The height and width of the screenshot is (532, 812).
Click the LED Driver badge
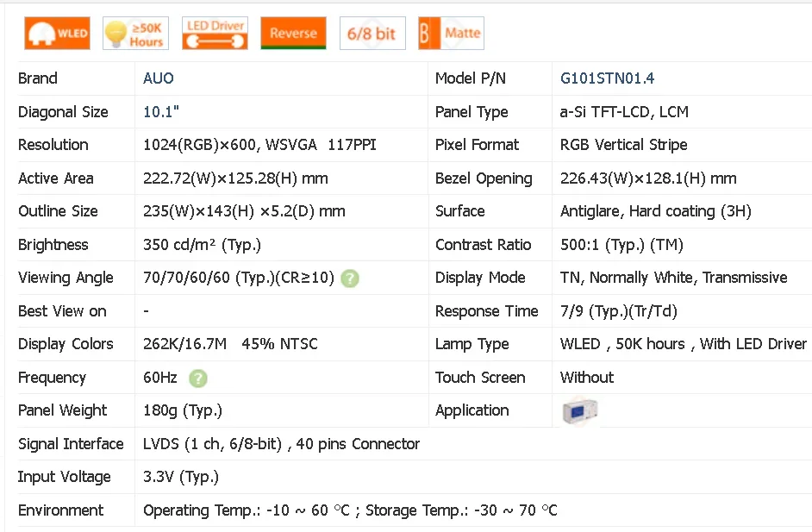pos(215,33)
